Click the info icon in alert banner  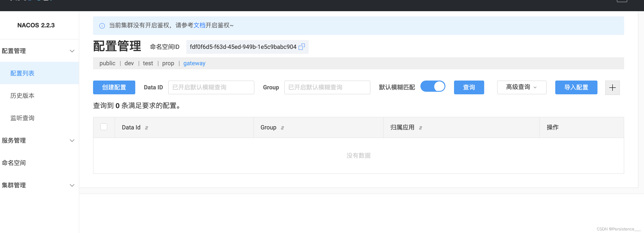pyautogui.click(x=102, y=26)
